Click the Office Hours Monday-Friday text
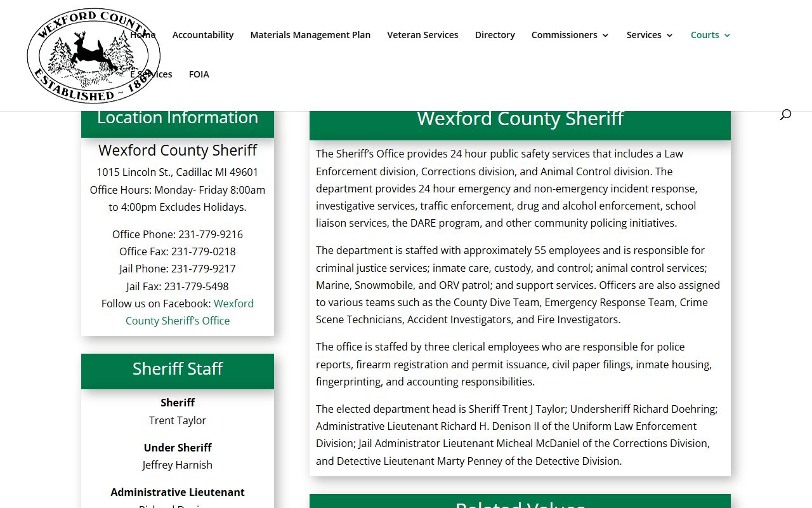This screenshot has width=812, height=508. (178, 198)
